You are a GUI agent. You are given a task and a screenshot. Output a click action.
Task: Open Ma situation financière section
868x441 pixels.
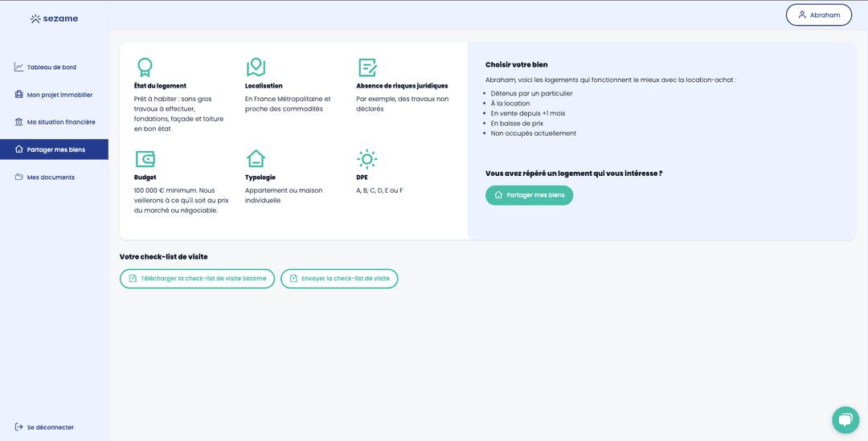click(x=61, y=122)
